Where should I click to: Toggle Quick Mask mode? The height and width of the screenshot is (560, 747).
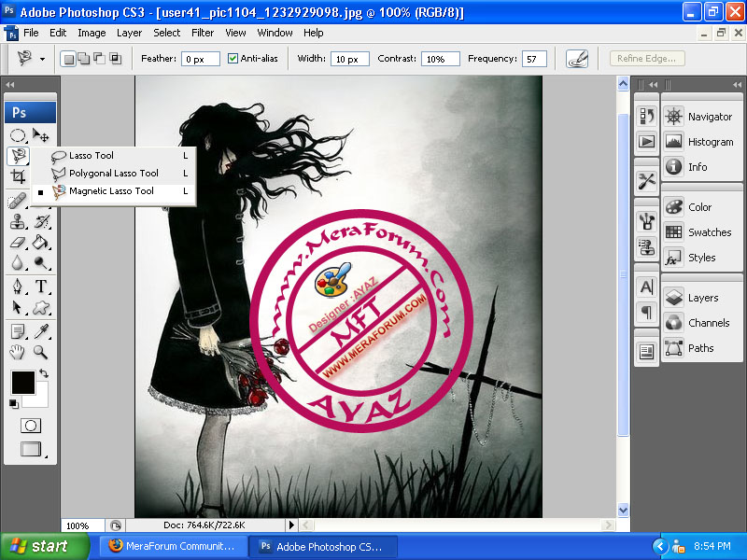pos(31,426)
